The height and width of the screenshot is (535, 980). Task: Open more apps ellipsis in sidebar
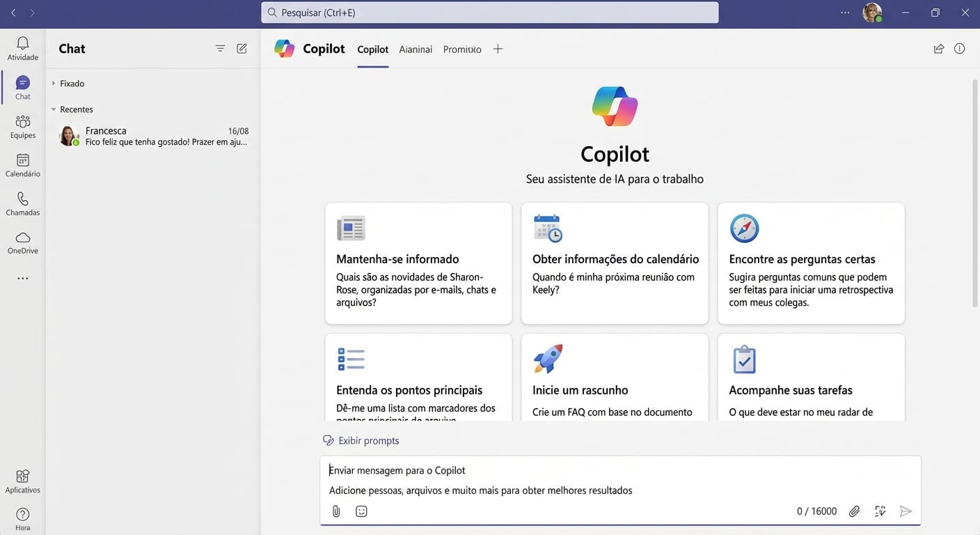point(22,279)
